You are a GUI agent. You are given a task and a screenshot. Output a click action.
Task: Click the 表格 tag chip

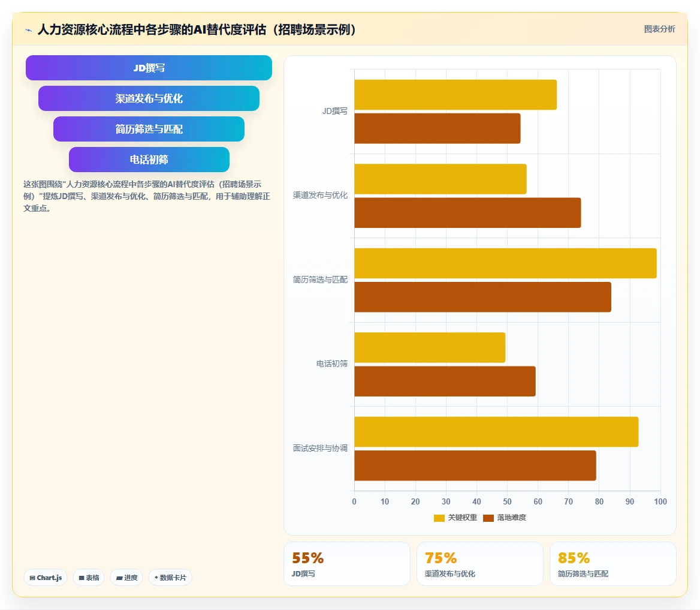point(89,578)
